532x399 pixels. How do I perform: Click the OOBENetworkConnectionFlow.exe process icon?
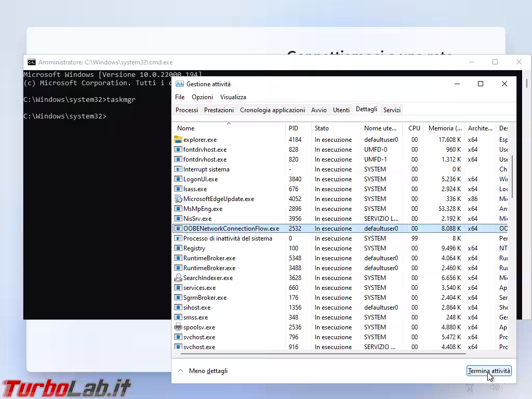pos(178,229)
